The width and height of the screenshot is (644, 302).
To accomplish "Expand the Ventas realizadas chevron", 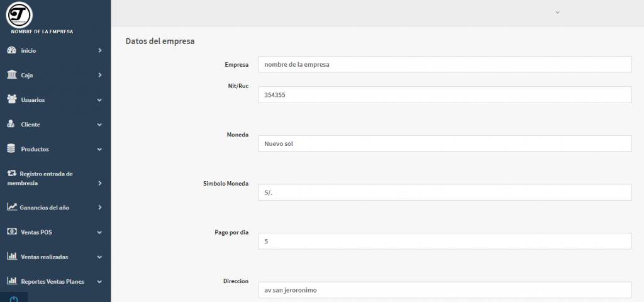I will [x=99, y=257].
